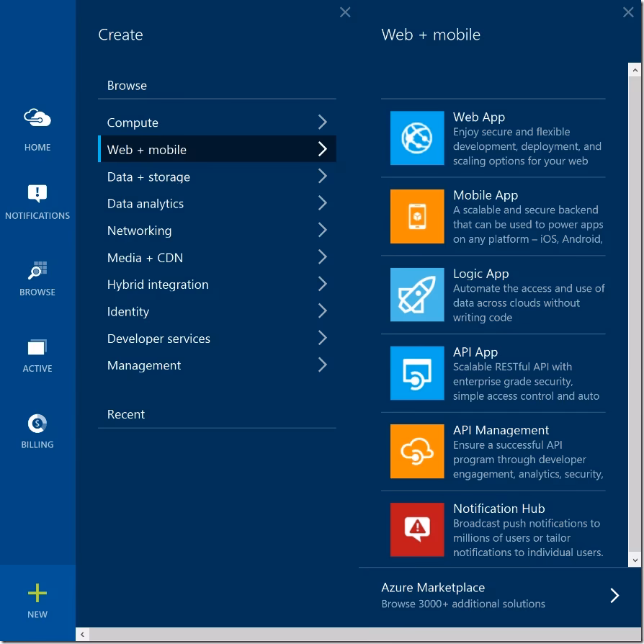Screen dimensions: 644x644
Task: Click the horizontal scrollbar track
Action: pyautogui.click(x=365, y=634)
